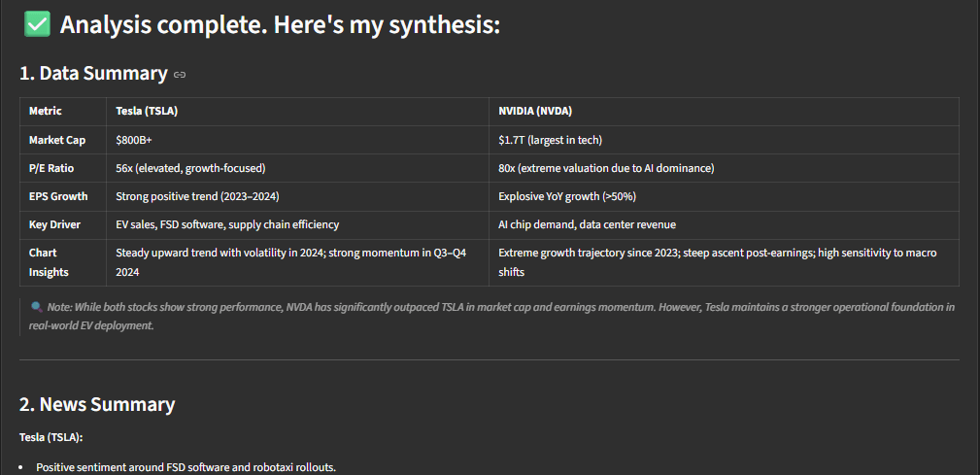Click the "$1.7T (largest in tech)" cell
Viewport: 980px width, 475px height.
(551, 140)
